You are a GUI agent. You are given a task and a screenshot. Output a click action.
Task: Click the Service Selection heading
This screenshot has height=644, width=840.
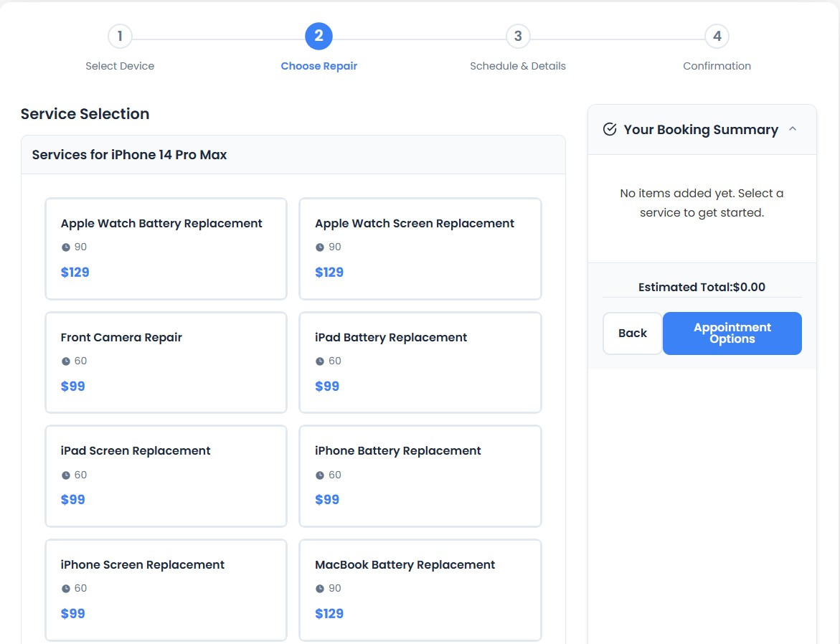[x=85, y=113]
